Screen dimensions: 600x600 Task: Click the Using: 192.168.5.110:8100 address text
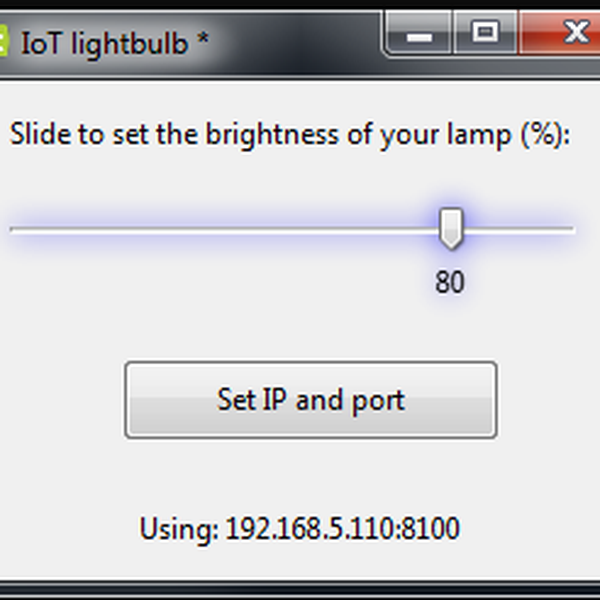(300, 528)
